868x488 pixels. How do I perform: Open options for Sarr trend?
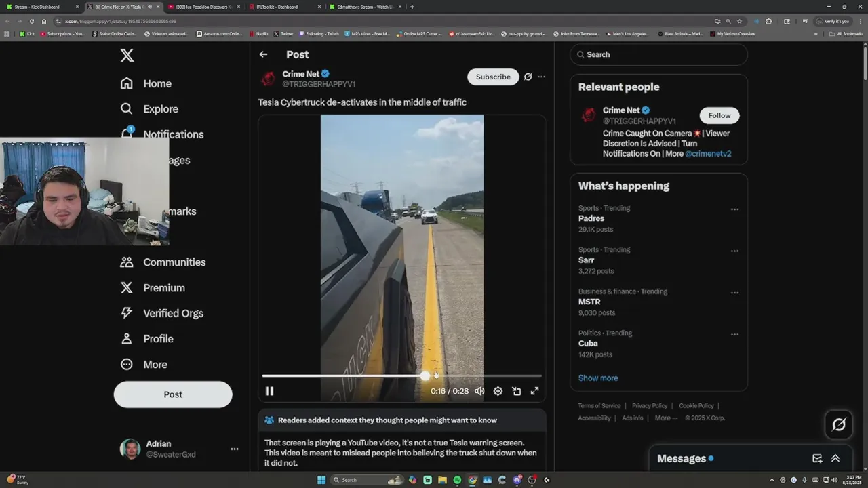coord(734,251)
